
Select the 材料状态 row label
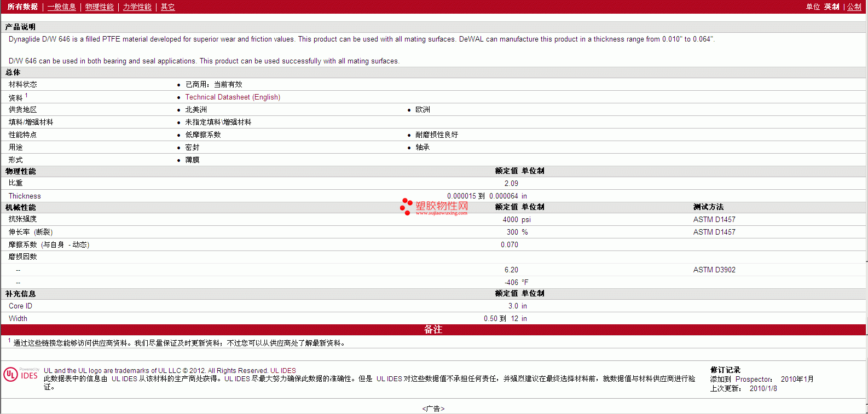point(23,84)
